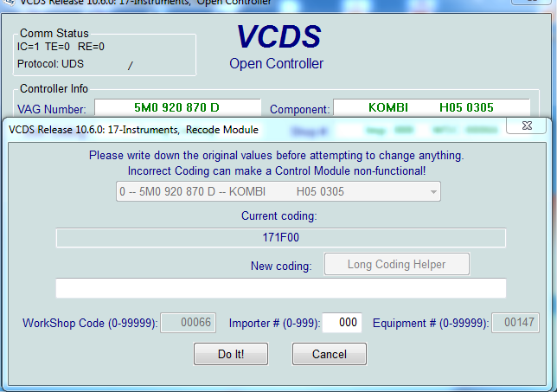Click the Do It! button

coord(231,354)
